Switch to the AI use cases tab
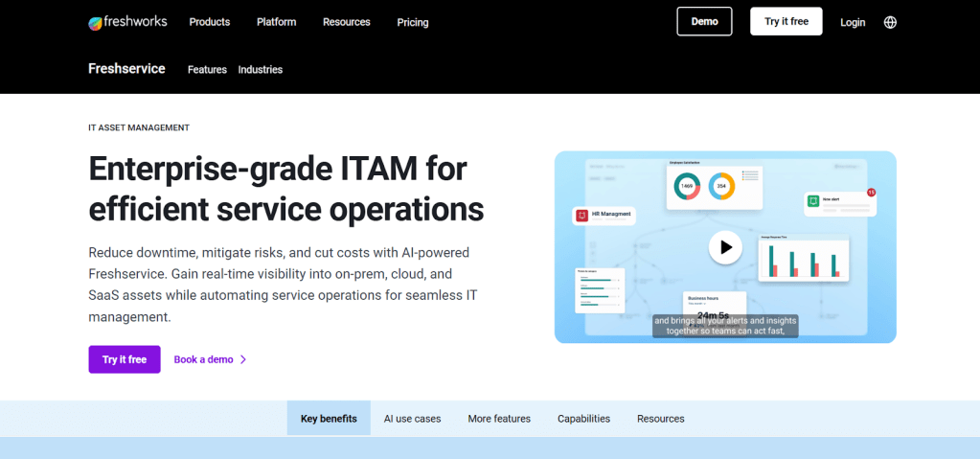This screenshot has width=980, height=459. point(412,419)
